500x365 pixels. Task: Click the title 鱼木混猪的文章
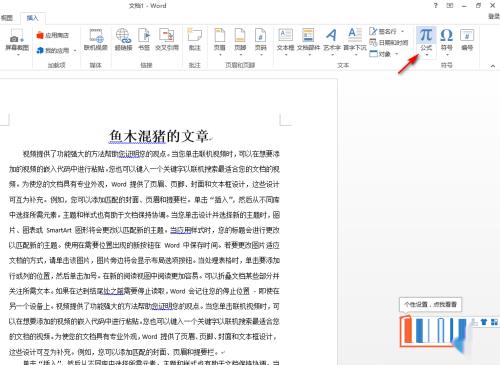(x=159, y=136)
